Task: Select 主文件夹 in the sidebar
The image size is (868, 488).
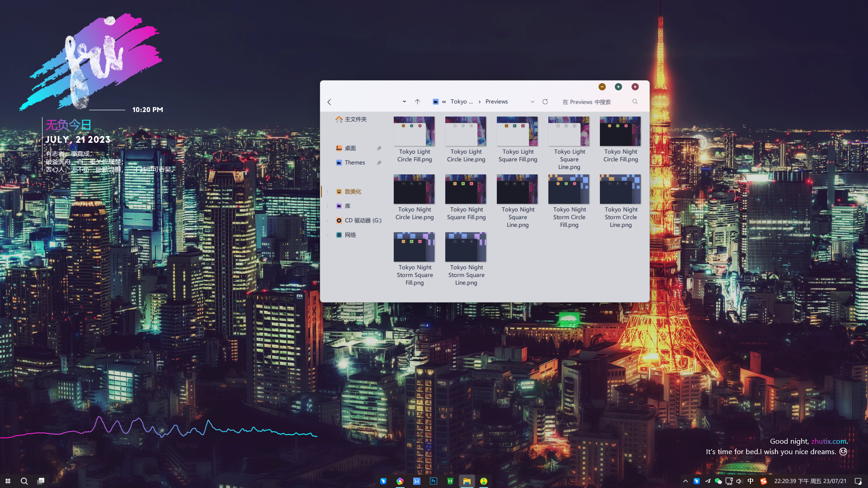Action: click(x=355, y=119)
